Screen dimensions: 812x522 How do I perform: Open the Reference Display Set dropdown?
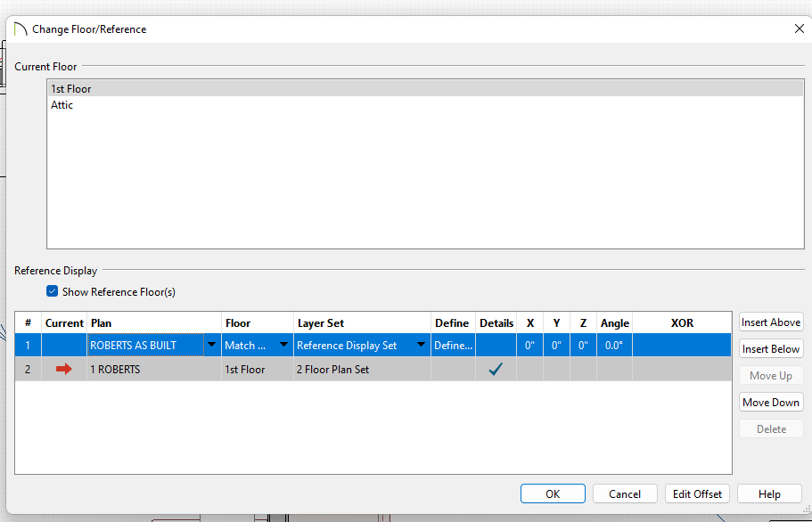coord(421,346)
